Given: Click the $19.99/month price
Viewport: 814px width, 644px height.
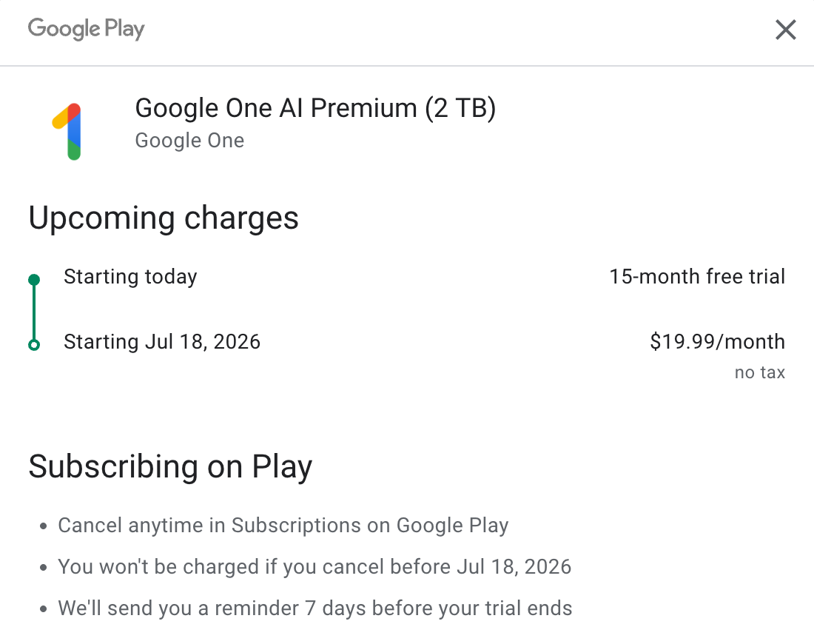Looking at the screenshot, I should tap(718, 342).
